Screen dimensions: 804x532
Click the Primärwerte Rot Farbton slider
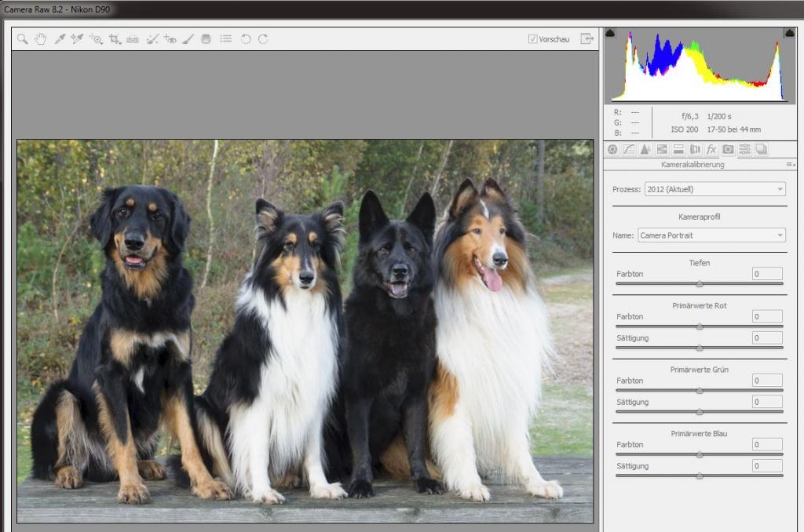[x=700, y=326]
